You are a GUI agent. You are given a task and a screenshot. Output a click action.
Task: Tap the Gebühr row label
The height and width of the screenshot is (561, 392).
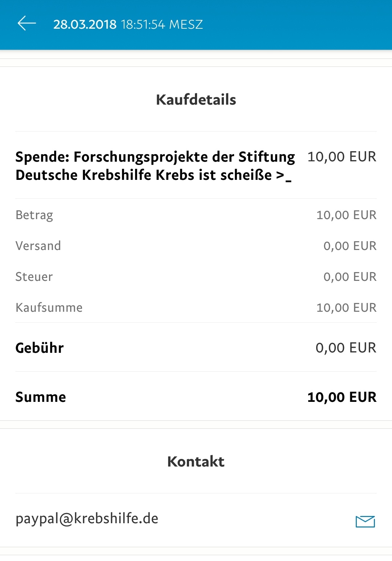40,348
